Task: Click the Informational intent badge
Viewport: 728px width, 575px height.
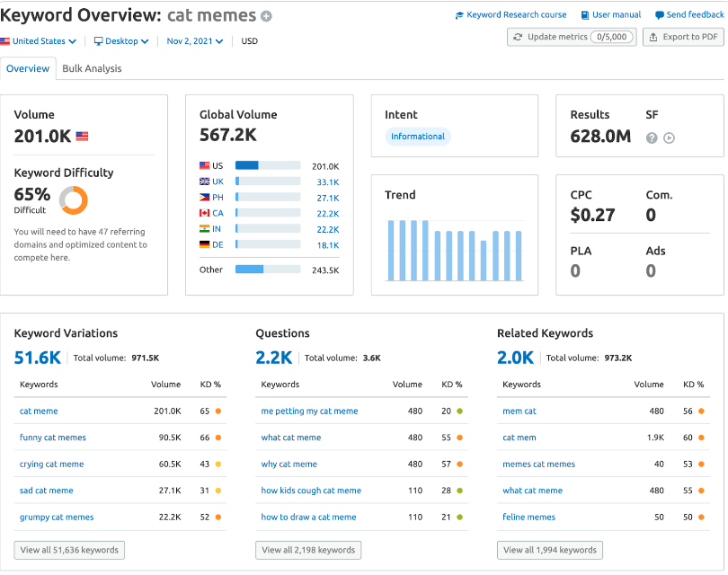Action: pyautogui.click(x=418, y=137)
